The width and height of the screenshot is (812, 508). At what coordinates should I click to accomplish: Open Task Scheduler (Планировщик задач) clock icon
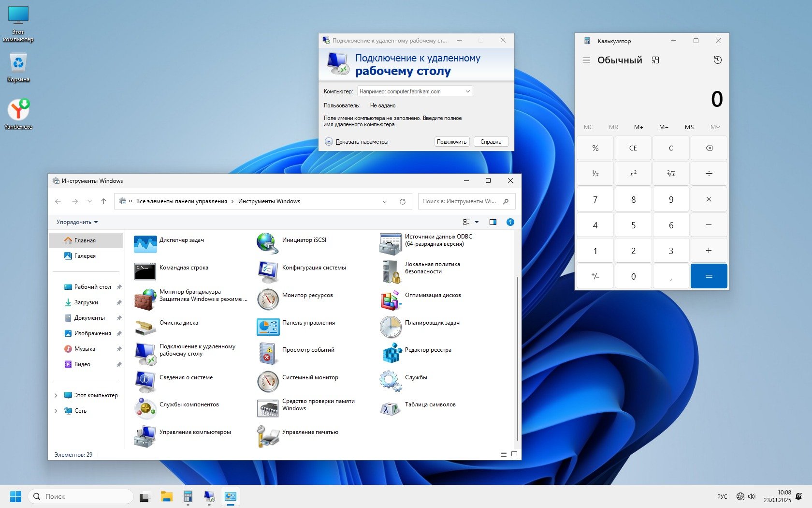point(391,327)
